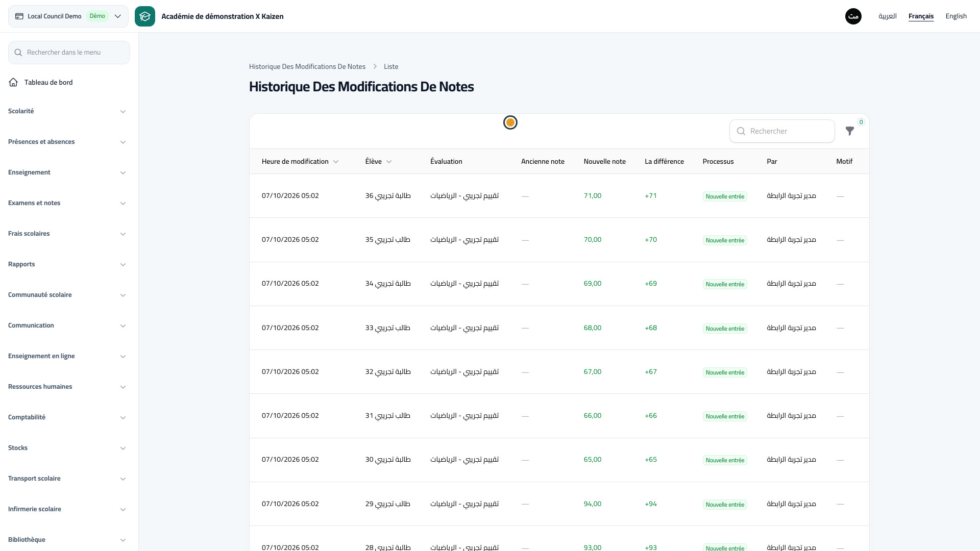Expand the Enseignement section
The image size is (980, 551).
(69, 172)
